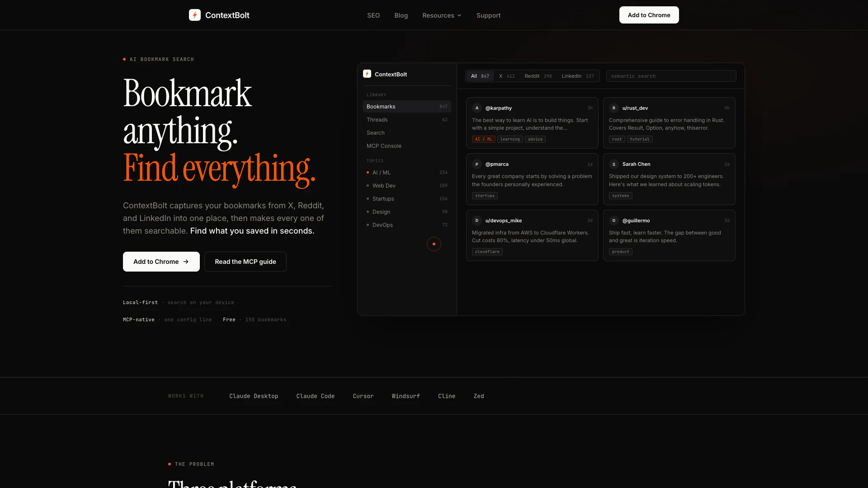
Task: Click the ContextBolt logo in app preview sidebar
Action: [x=367, y=74]
